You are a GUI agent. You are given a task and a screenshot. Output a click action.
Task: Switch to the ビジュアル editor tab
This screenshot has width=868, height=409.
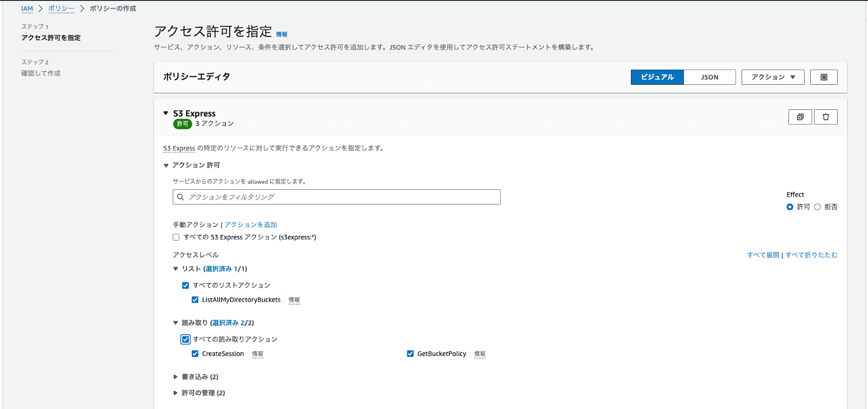(657, 77)
